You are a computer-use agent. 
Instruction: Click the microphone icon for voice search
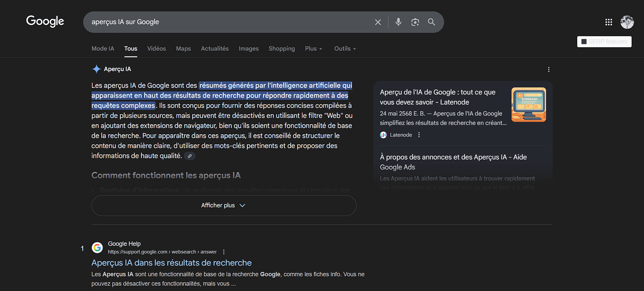coord(398,22)
